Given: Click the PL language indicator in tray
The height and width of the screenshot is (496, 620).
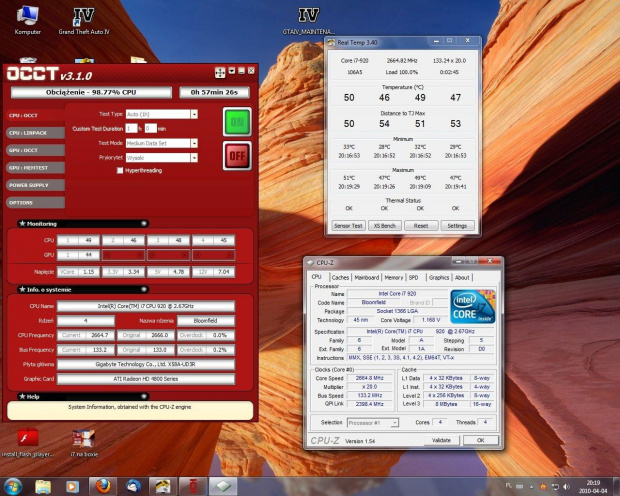Looking at the screenshot, I should [x=508, y=486].
